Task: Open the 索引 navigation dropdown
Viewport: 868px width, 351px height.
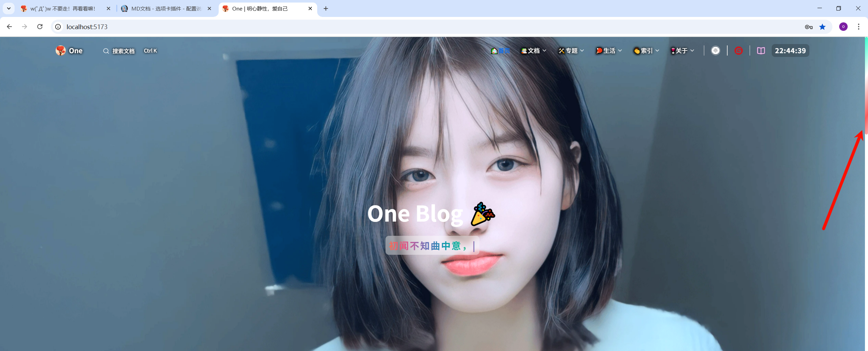Action: coord(647,51)
